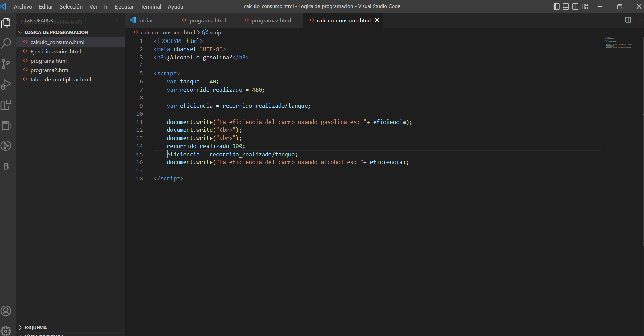Click the closing </script> tag text

pos(168,178)
